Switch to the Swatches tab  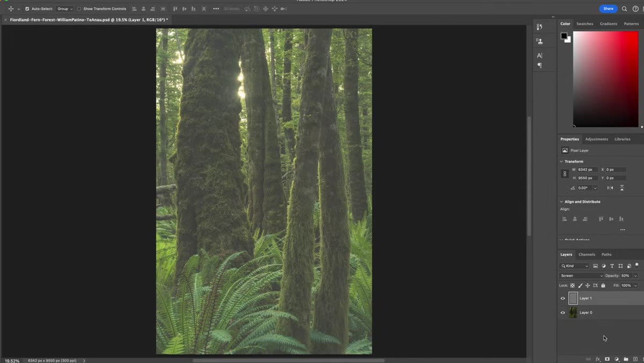[584, 24]
